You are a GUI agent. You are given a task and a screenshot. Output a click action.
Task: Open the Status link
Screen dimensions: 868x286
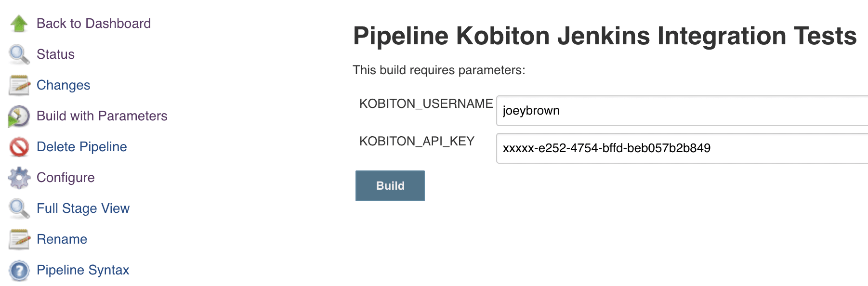point(55,54)
